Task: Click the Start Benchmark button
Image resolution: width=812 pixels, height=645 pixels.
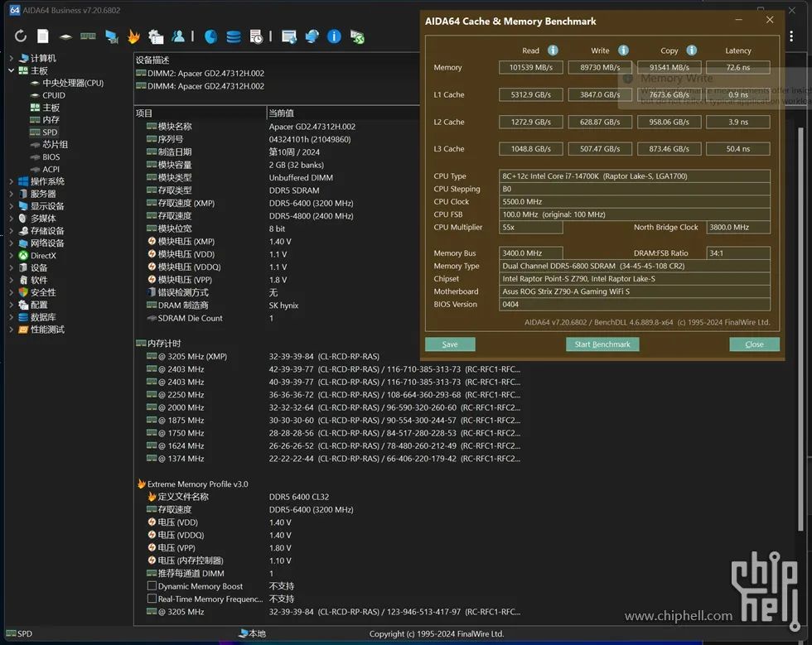Action: coord(602,344)
